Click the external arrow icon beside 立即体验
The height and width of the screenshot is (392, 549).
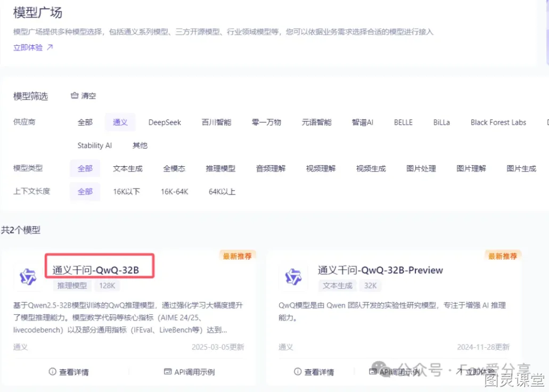pos(50,47)
